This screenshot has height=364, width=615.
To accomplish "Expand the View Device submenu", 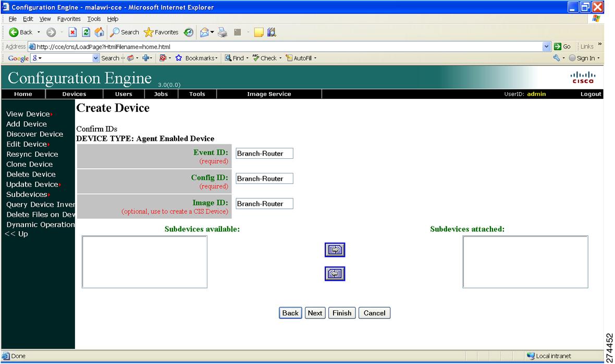I will pos(52,114).
